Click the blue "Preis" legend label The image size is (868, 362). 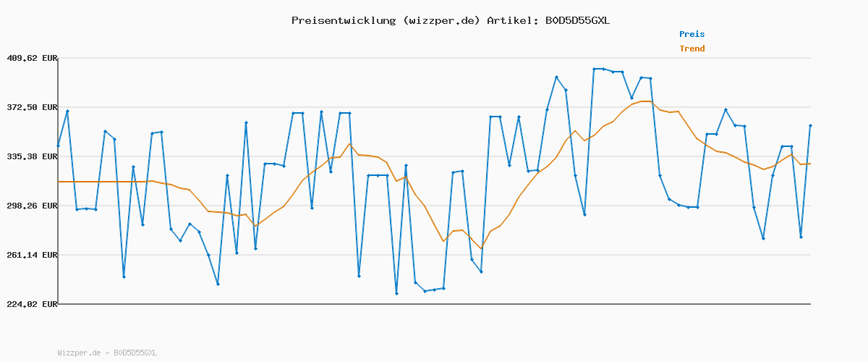(692, 34)
